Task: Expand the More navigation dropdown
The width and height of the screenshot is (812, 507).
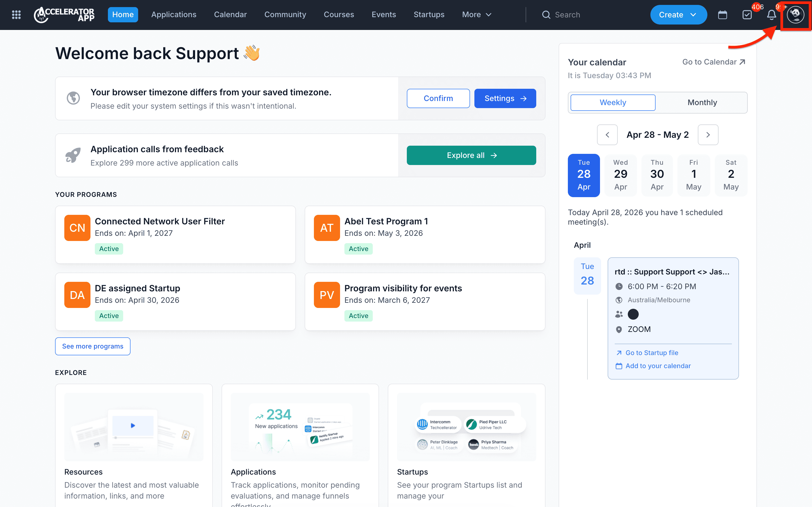Action: point(477,14)
